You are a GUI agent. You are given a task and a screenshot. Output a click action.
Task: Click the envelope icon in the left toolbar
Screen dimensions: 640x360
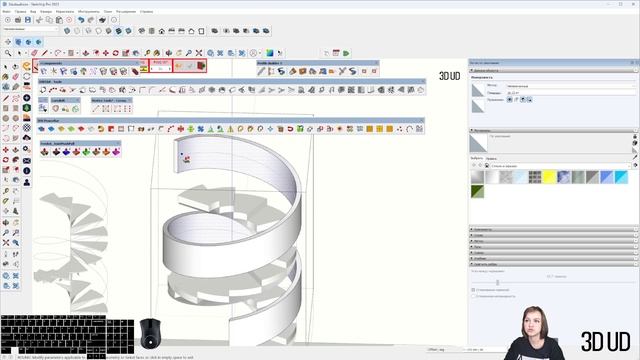coord(27,160)
